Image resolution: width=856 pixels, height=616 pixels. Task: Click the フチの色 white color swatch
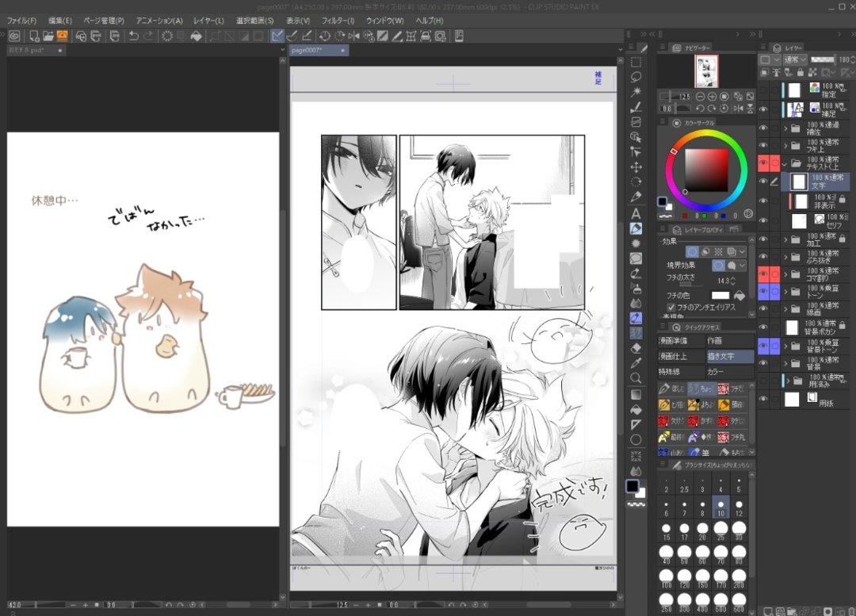(x=720, y=296)
